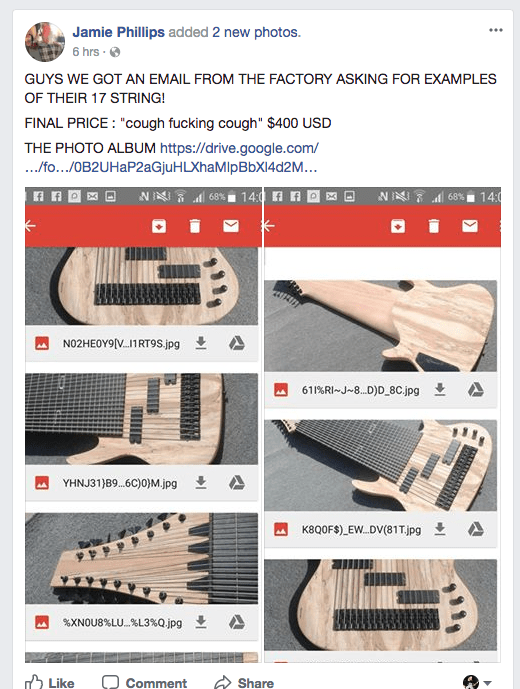This screenshot has width=520, height=689.
Task: Click trash icon in left screenshot
Action: coord(195,226)
